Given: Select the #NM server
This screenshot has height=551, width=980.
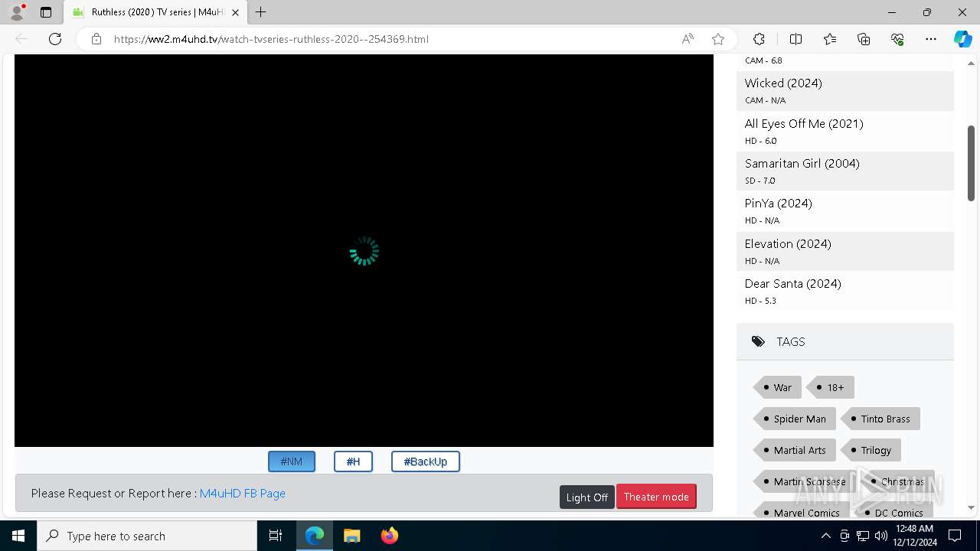Looking at the screenshot, I should coord(292,461).
